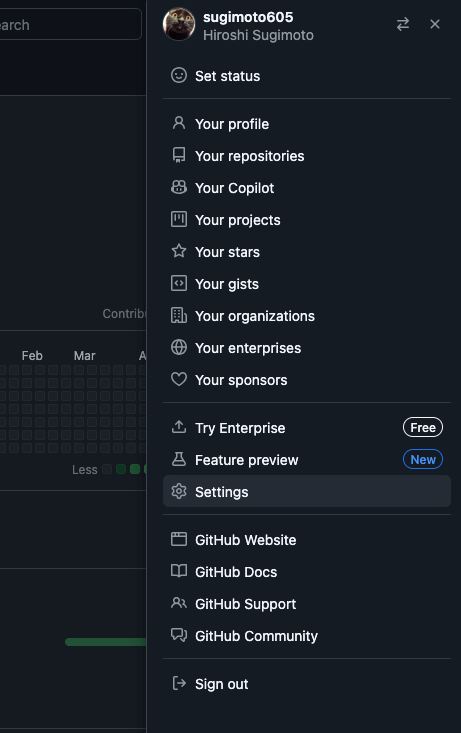The height and width of the screenshot is (733, 461).
Task: Click the globe enterprises icon
Action: [x=179, y=347]
